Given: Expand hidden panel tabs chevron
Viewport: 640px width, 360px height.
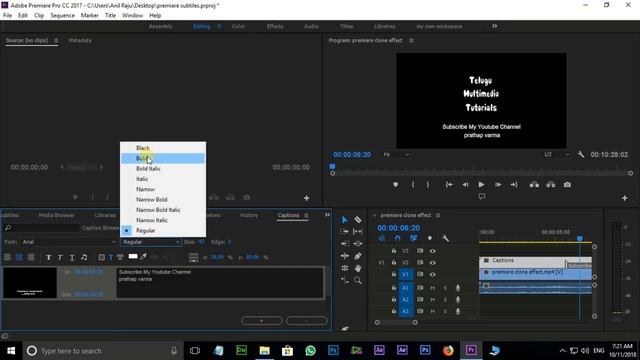Looking at the screenshot, I should [x=327, y=215].
